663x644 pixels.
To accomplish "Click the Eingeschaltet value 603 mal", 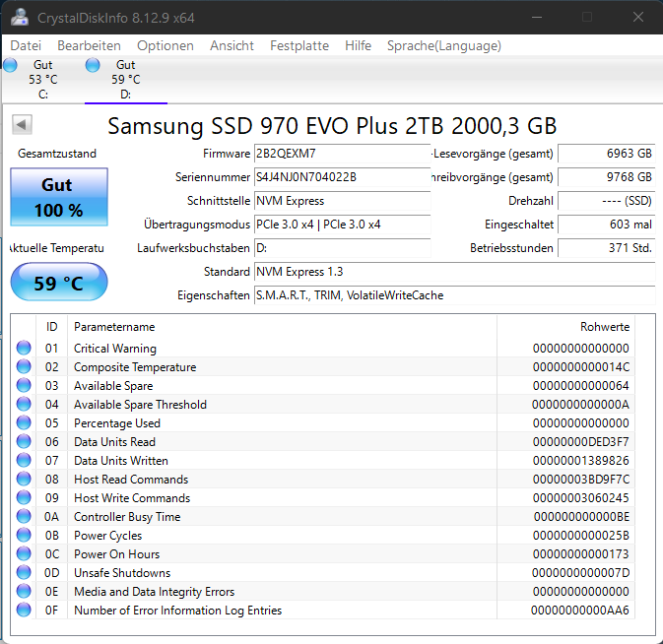I will click(x=606, y=225).
